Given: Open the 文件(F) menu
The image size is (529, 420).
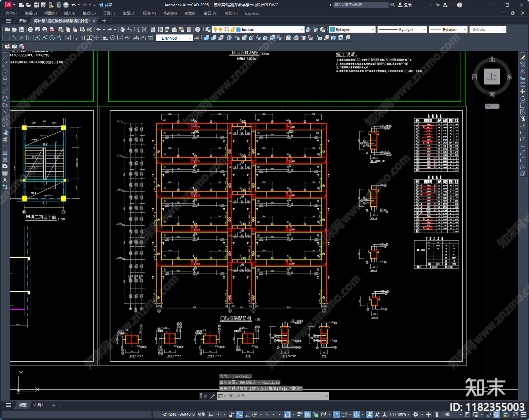Looking at the screenshot, I should pyautogui.click(x=11, y=13).
